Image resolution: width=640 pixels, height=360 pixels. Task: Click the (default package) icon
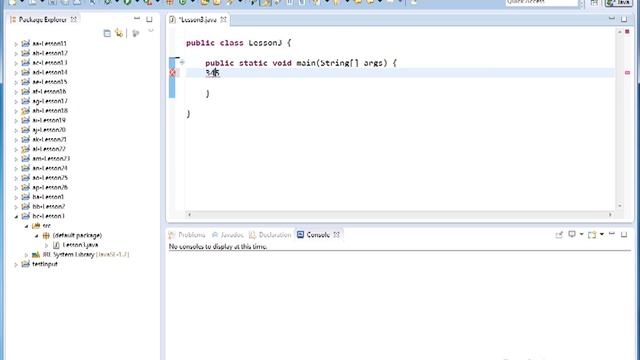(46, 236)
